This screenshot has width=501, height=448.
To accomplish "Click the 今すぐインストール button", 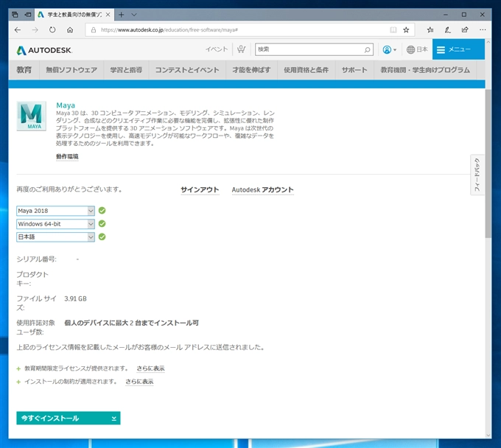I will pyautogui.click(x=69, y=419).
